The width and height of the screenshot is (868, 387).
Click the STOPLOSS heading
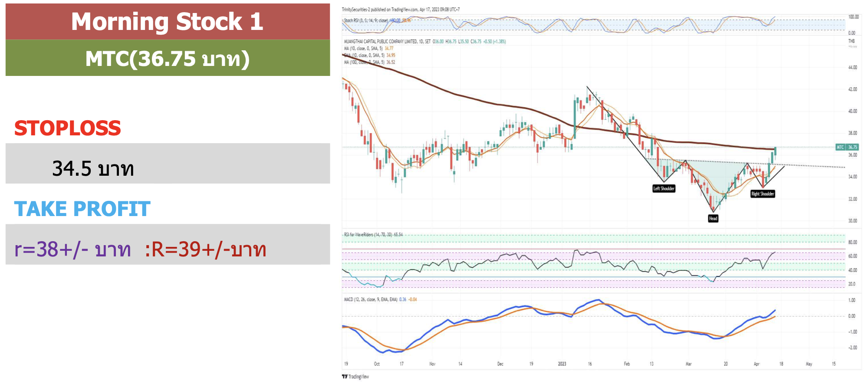(68, 128)
